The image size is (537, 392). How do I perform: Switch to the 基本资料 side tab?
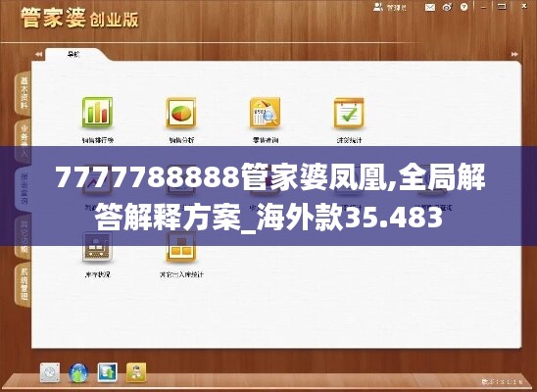point(24,93)
